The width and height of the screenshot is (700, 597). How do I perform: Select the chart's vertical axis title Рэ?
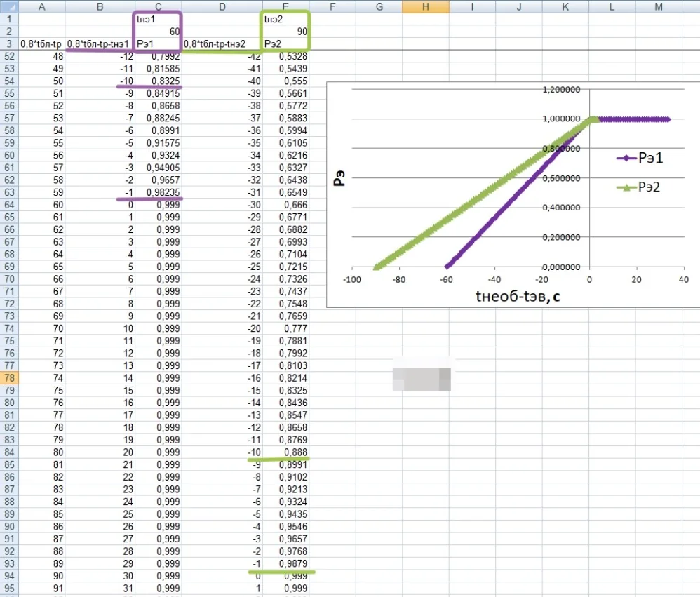coord(339,177)
